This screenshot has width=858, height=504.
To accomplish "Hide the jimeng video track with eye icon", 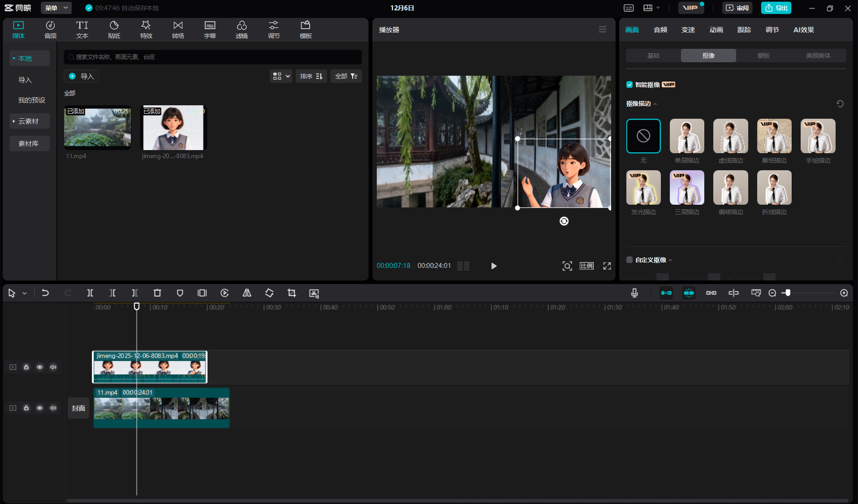I will click(x=40, y=367).
